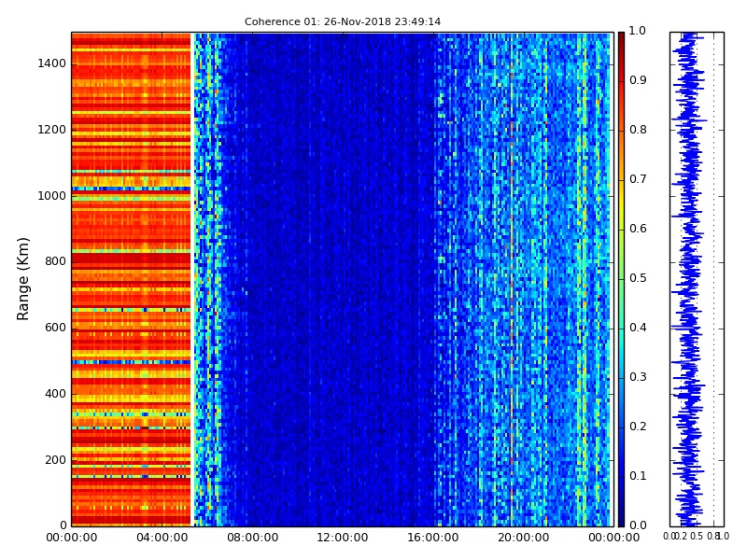
Task: Click the '1200' range tick label
Action: [x=52, y=130]
